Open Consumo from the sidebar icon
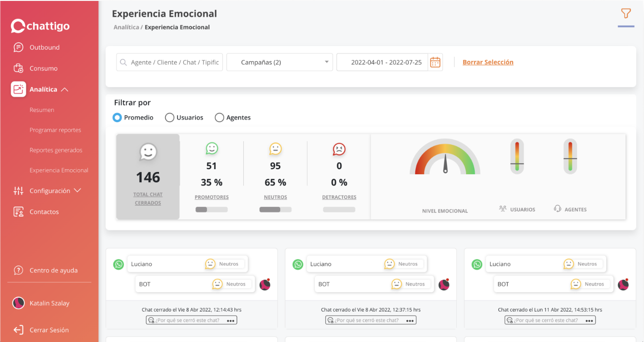 [x=18, y=68]
